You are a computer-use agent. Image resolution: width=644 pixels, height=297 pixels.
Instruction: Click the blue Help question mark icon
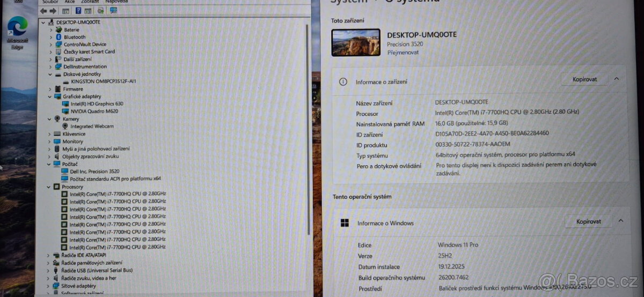click(x=78, y=11)
